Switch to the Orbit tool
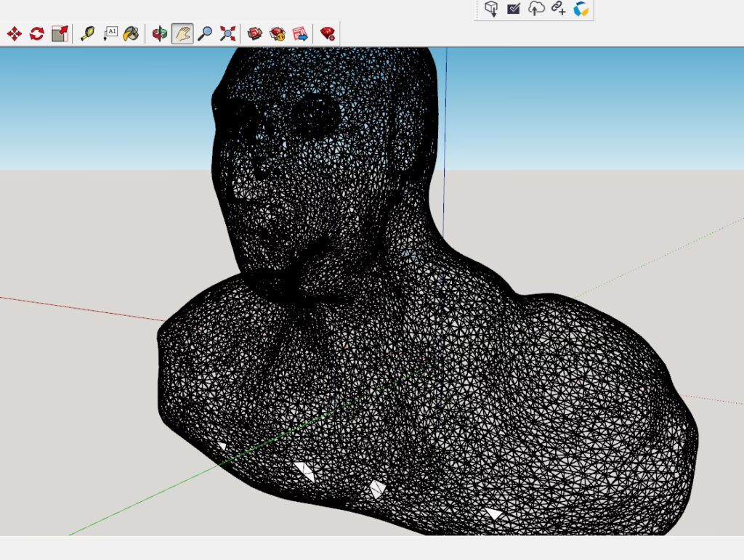 [159, 33]
